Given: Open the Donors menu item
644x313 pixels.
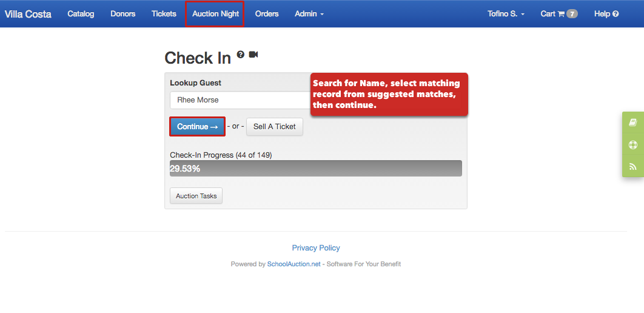Looking at the screenshot, I should (x=123, y=14).
